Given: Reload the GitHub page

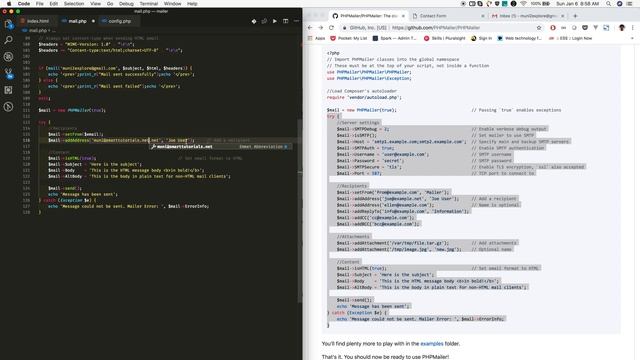Looking at the screenshot, I should pyautogui.click(x=331, y=28).
